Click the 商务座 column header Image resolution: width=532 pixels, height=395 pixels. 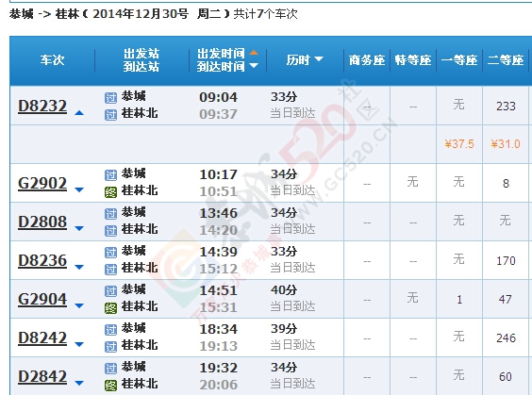[x=367, y=60]
